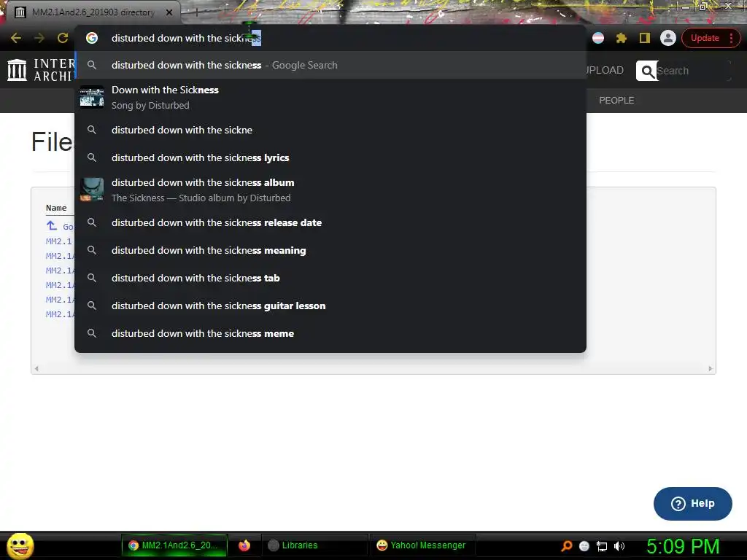Open Yahoo! Messenger from the taskbar

422,545
